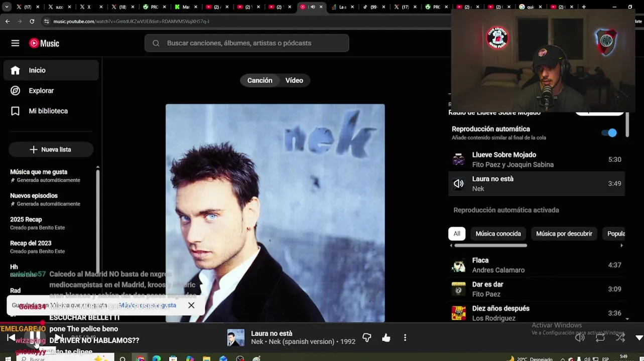
Task: Toggle repeat mode
Action: (x=600, y=337)
